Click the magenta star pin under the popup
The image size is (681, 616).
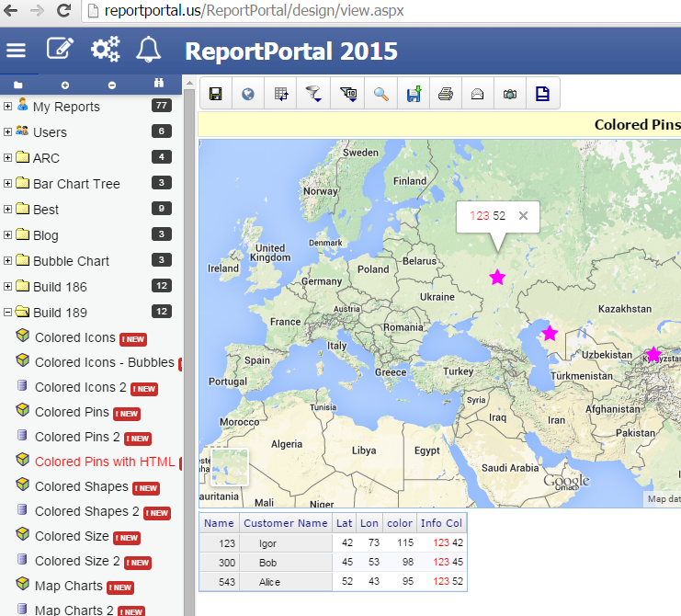pos(497,277)
